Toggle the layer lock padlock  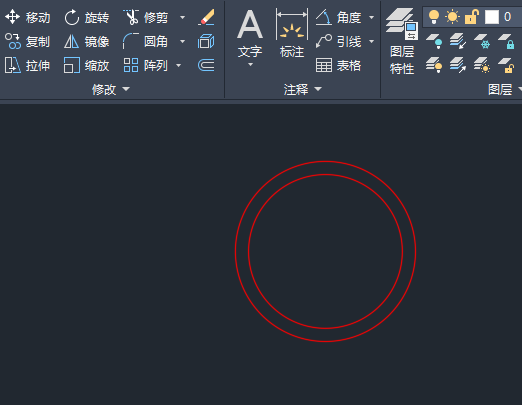click(472, 17)
